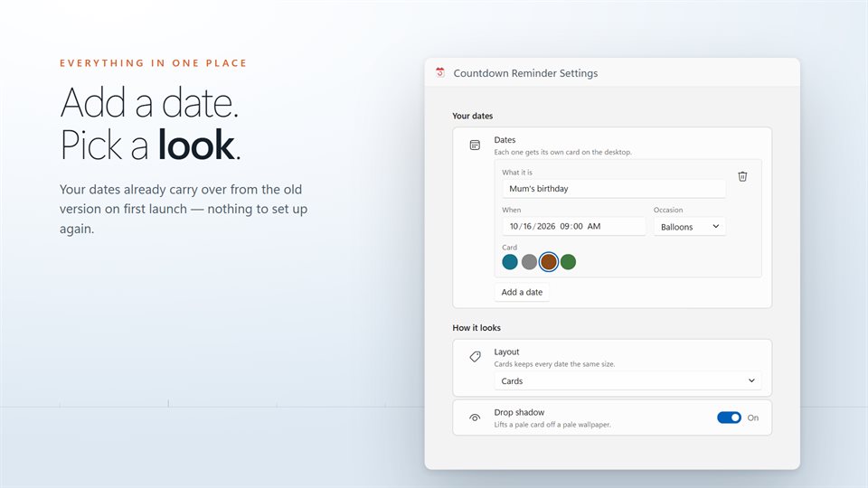Open the Occasion dropdown showing Balloons
The width and height of the screenshot is (868, 488).
click(x=689, y=226)
